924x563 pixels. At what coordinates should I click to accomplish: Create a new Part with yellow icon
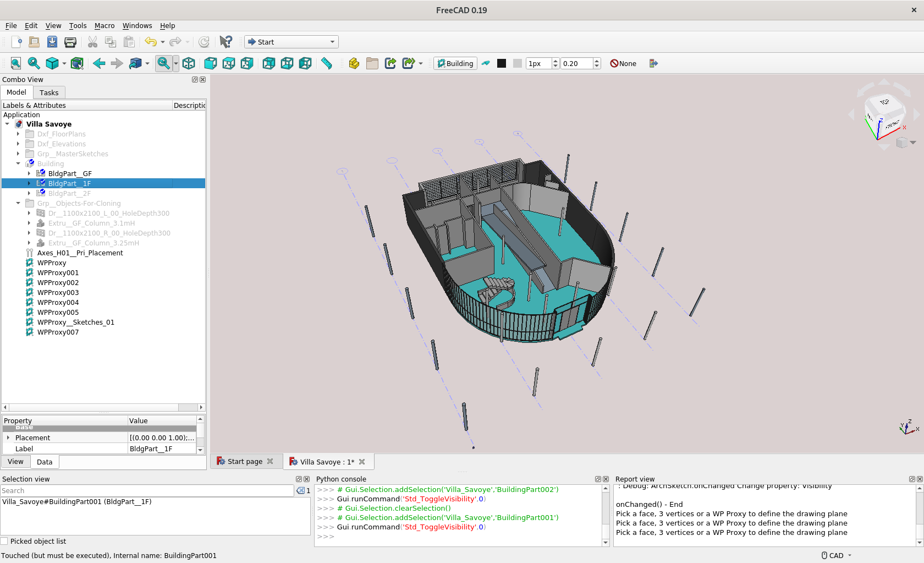(x=354, y=63)
